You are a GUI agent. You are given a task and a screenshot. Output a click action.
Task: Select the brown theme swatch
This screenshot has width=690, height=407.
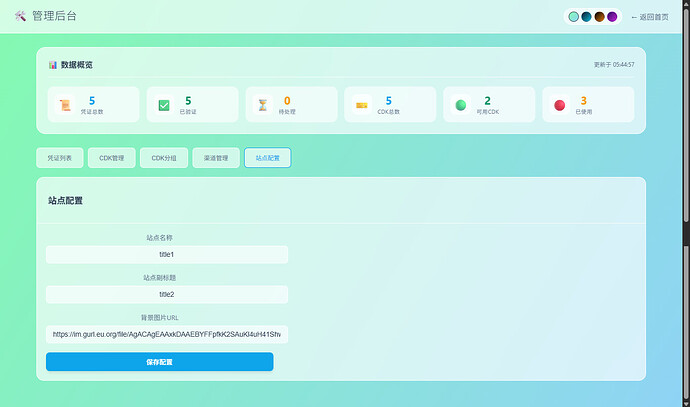[599, 17]
